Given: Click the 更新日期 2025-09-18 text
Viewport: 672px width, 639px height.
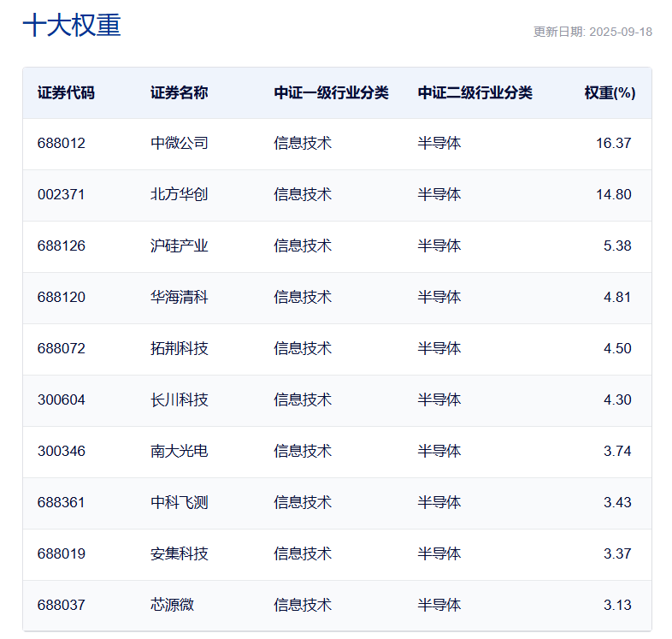Looking at the screenshot, I should 592,32.
